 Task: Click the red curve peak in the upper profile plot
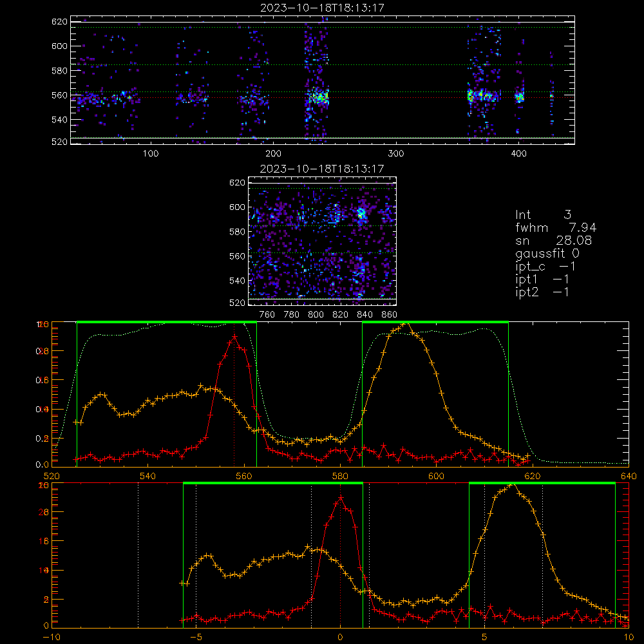coord(234,337)
